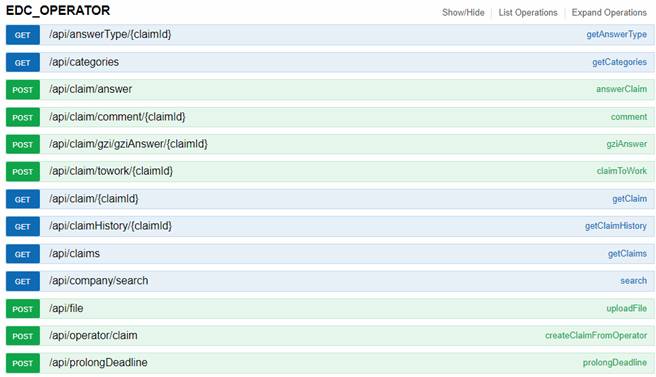Expand the /api/claim/gzi/gziAnswer/{claimId} endpoint path

pos(128,144)
